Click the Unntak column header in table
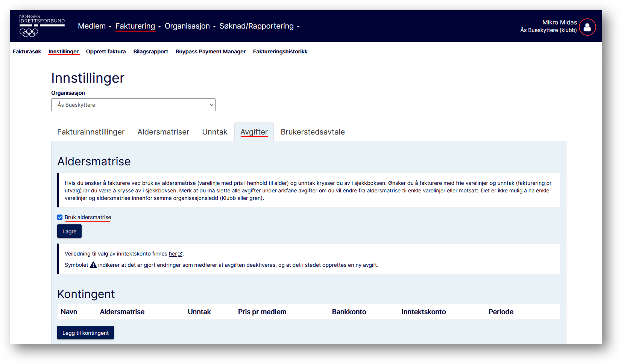 tap(199, 312)
